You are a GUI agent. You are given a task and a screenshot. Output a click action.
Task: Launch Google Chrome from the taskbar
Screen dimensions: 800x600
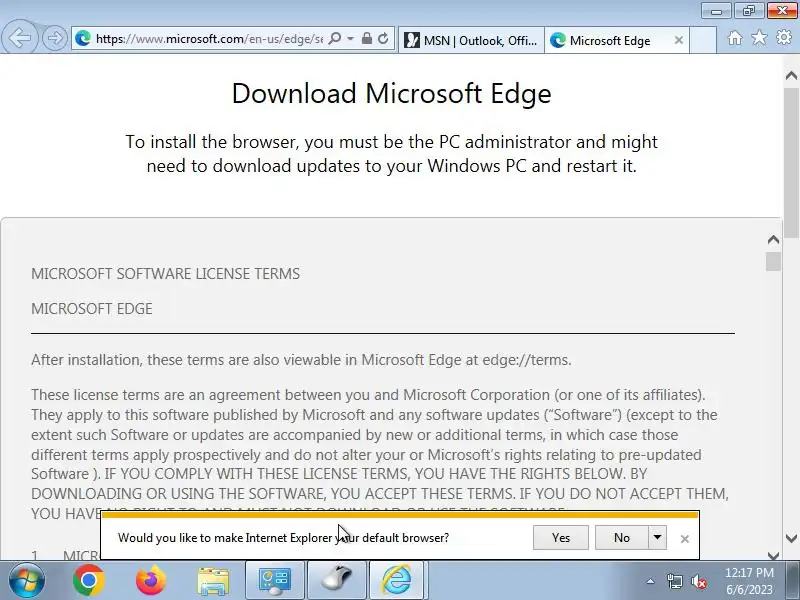point(88,581)
